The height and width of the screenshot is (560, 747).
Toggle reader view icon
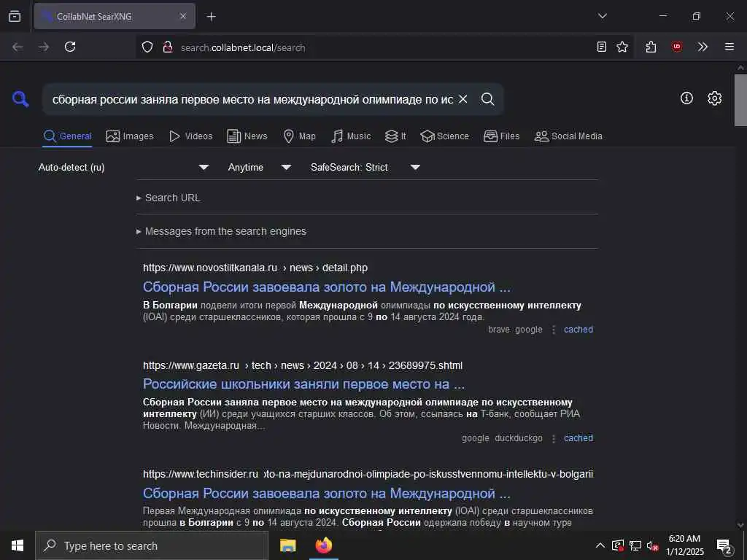click(x=602, y=47)
